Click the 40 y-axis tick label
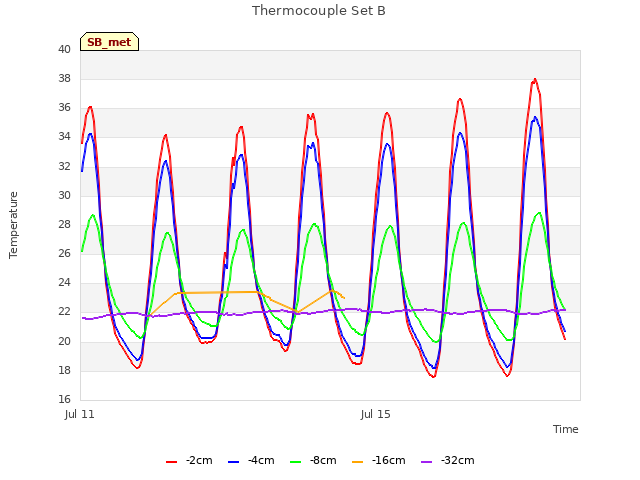The image size is (640, 480). coord(64,49)
